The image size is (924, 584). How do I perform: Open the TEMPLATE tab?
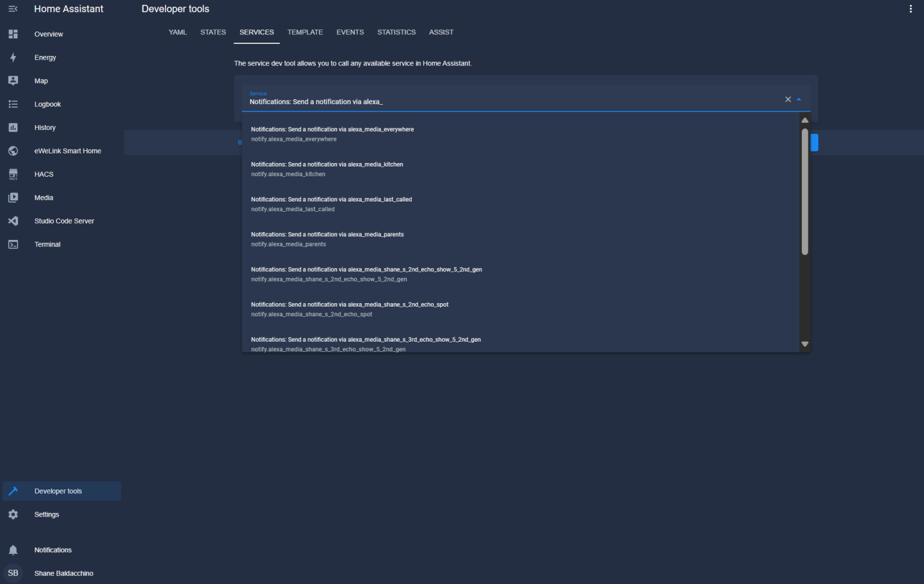click(x=305, y=32)
